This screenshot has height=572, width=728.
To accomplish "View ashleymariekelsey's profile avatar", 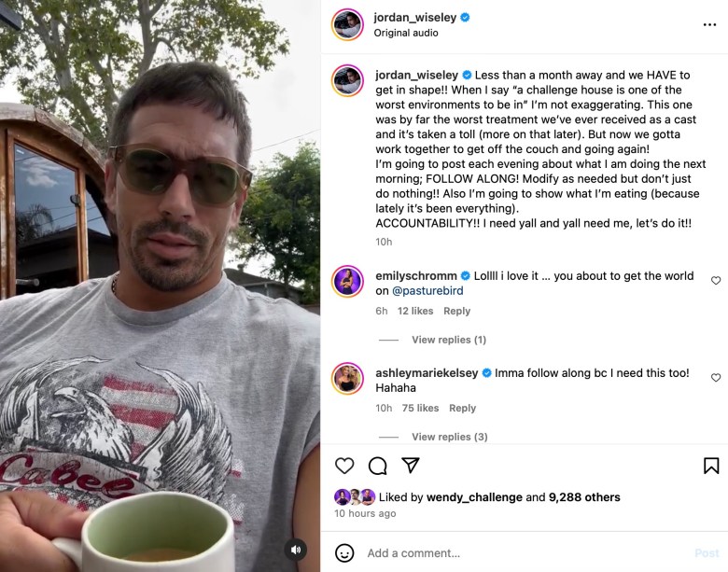I will point(347,379).
